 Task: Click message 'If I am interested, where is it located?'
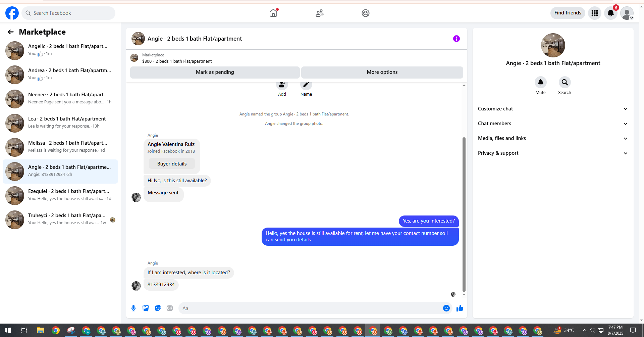(189, 273)
